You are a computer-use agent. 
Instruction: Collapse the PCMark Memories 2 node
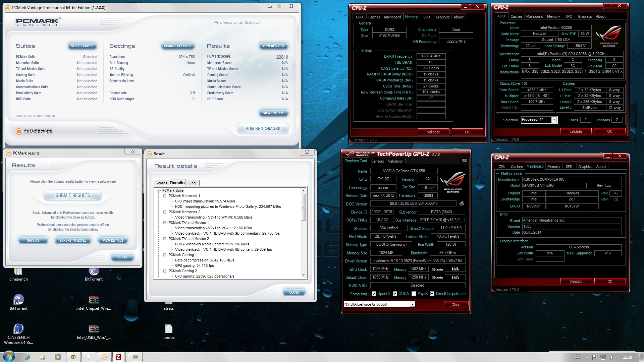165,212
